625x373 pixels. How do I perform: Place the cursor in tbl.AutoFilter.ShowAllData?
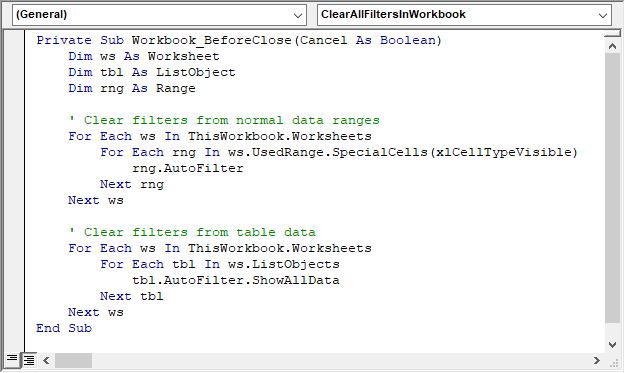pos(236,280)
